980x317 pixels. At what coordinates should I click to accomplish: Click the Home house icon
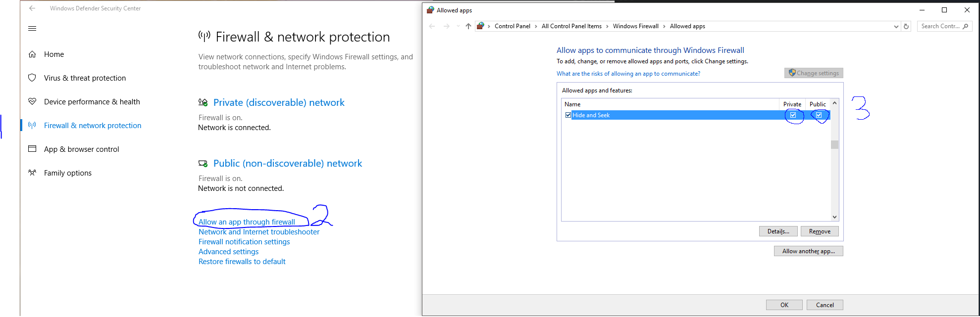pos(32,54)
